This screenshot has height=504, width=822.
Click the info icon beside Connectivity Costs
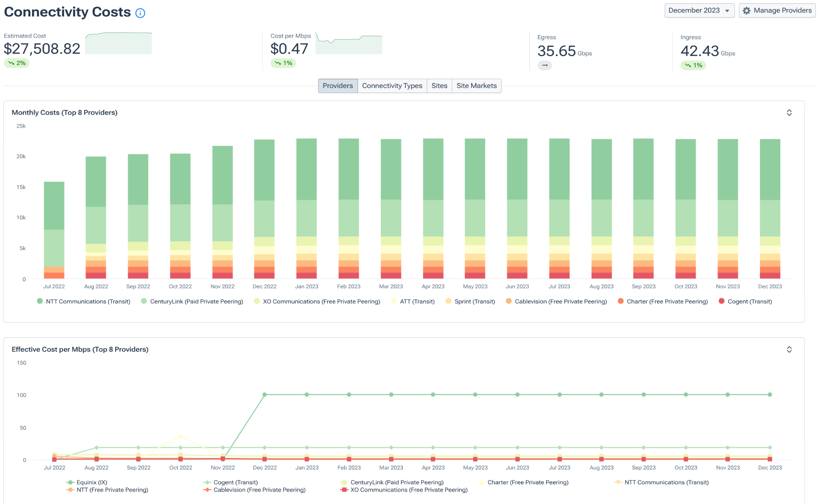pos(140,13)
